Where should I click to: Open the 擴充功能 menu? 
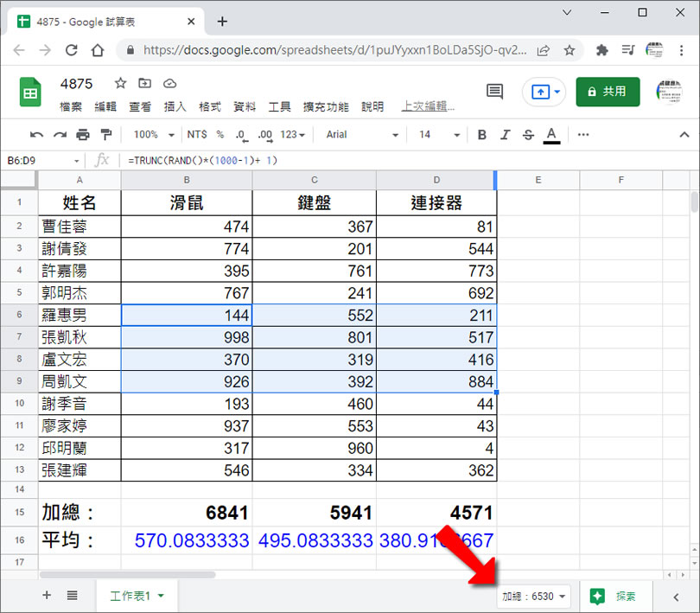tap(326, 107)
